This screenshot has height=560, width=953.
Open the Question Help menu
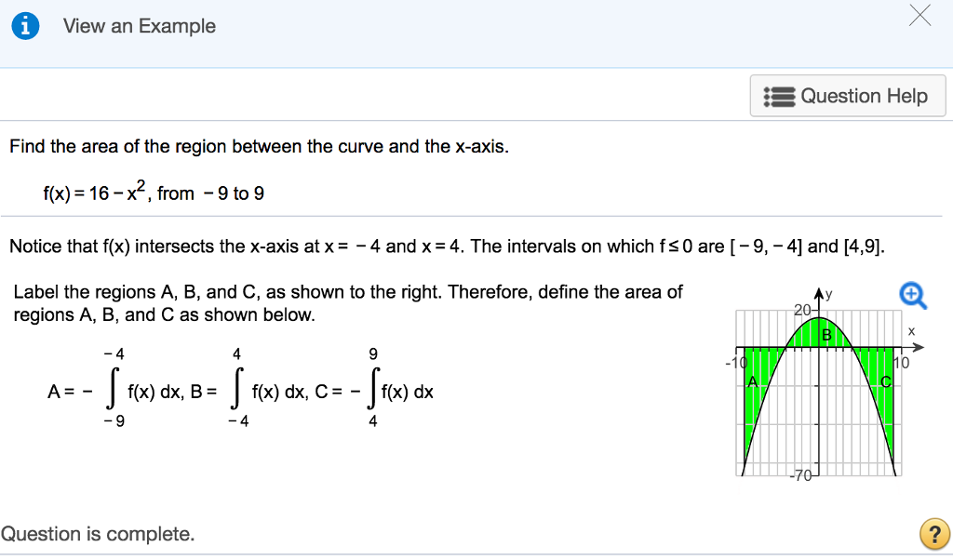(x=847, y=95)
